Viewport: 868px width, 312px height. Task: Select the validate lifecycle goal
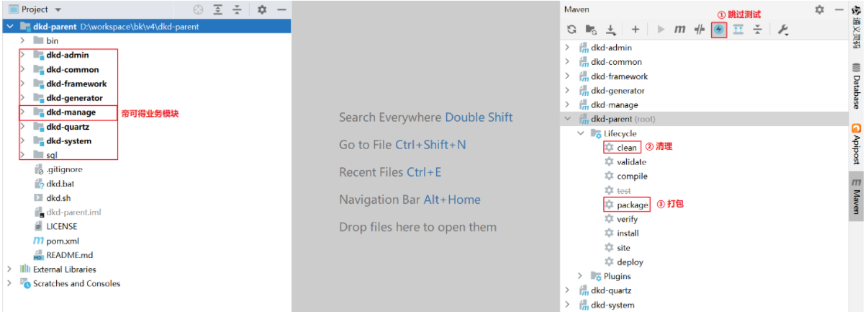pos(632,162)
